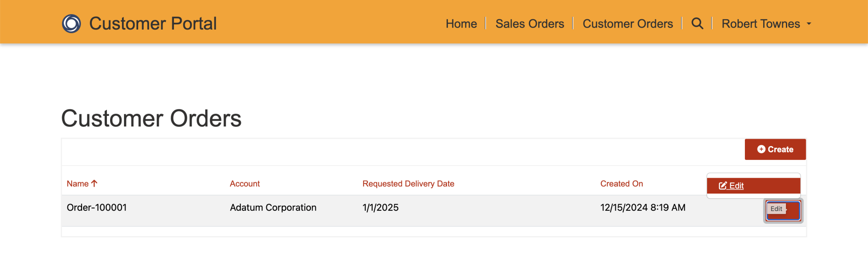Click the caret next to Robert Townes

coord(809,24)
